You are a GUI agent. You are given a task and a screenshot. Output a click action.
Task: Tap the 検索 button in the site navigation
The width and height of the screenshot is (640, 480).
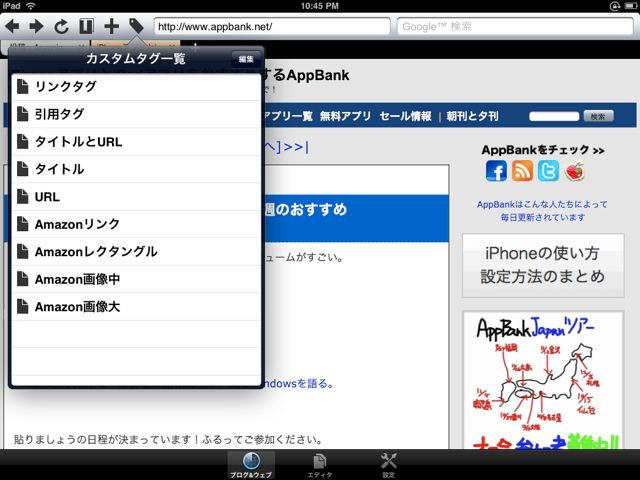tap(598, 116)
